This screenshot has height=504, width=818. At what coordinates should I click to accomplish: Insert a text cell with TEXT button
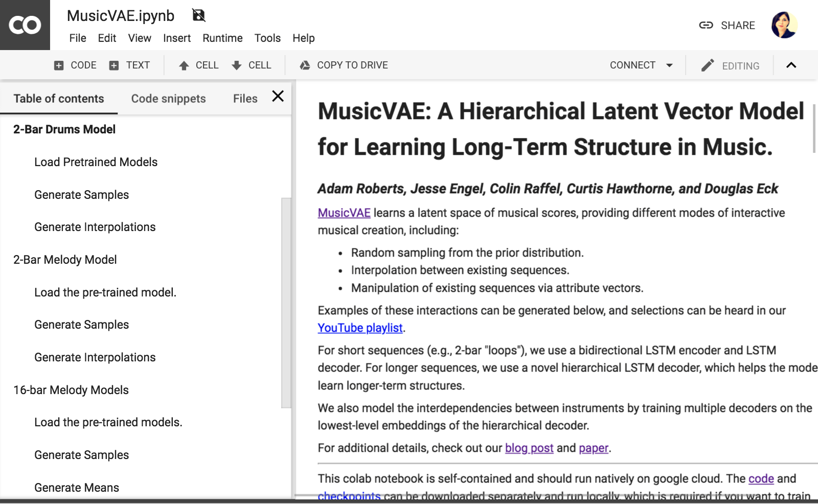pyautogui.click(x=130, y=65)
